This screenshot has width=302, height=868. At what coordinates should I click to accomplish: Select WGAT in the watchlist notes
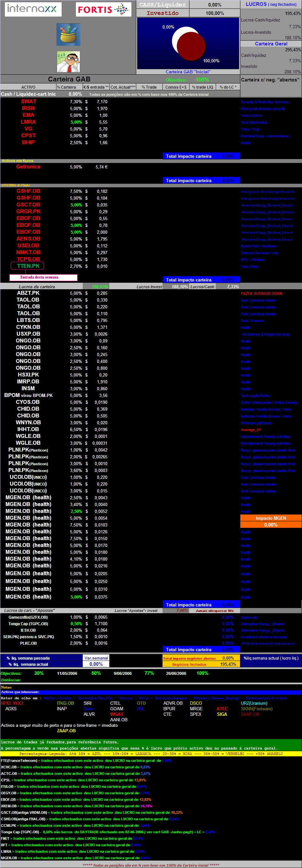(x=117, y=714)
